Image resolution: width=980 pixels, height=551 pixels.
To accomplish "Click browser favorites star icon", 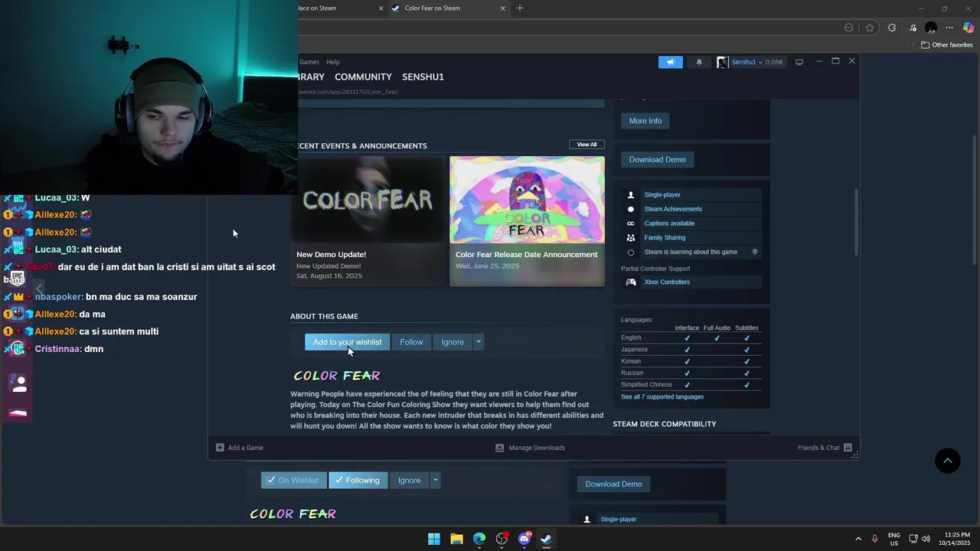I will coord(870,28).
